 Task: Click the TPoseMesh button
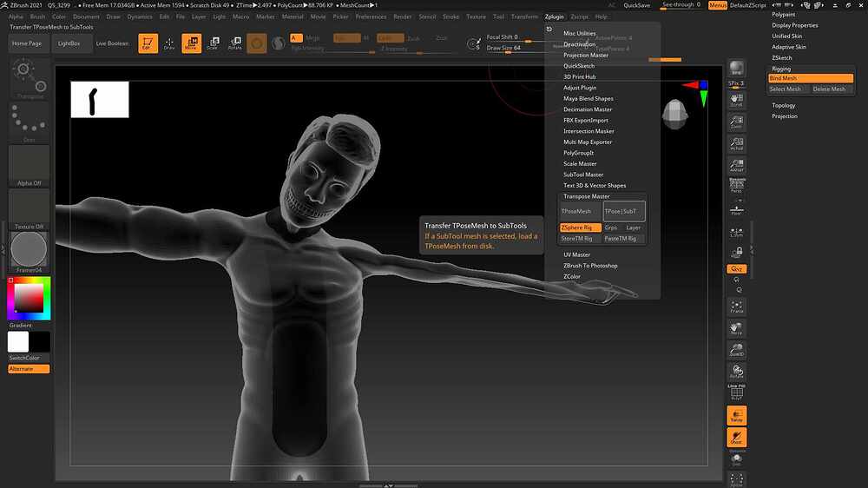coord(580,211)
